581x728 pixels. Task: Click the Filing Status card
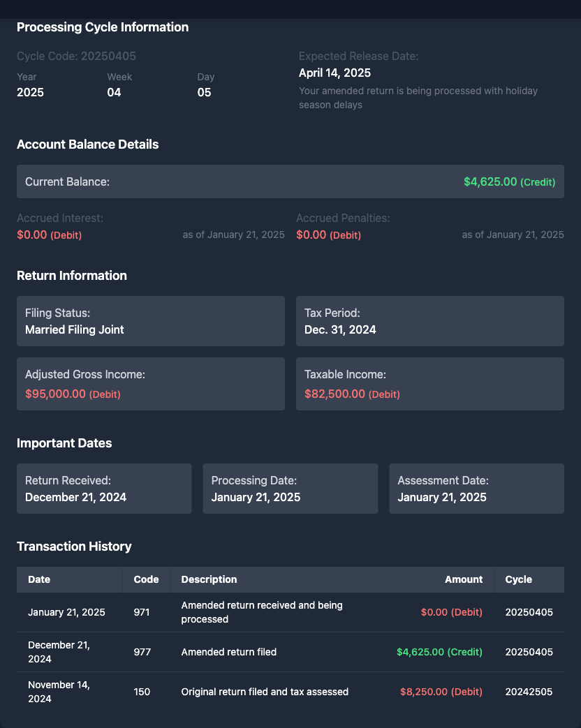click(x=150, y=321)
